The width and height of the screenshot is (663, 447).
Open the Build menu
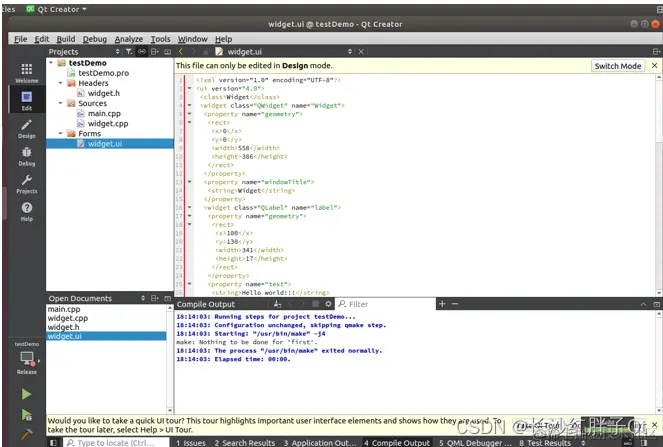[66, 39]
